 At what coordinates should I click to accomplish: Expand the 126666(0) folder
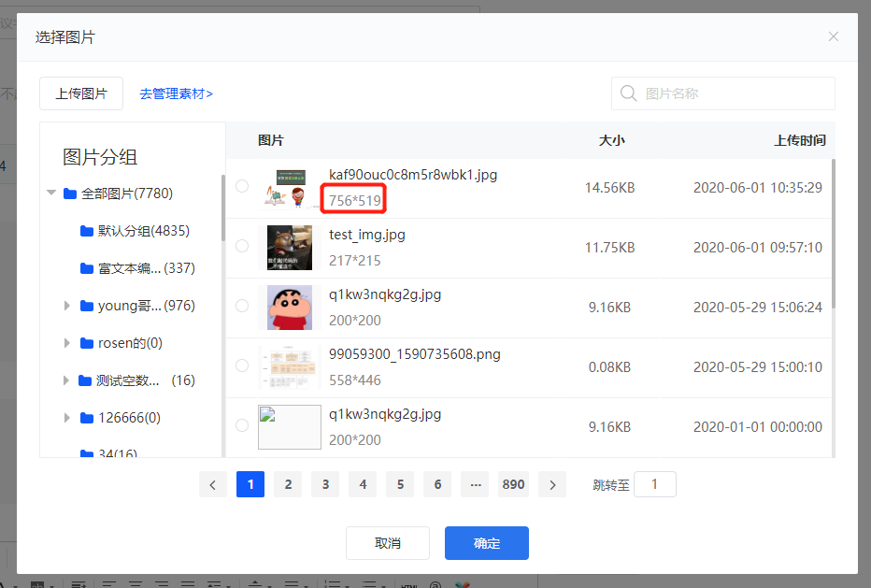pyautogui.click(x=66, y=417)
